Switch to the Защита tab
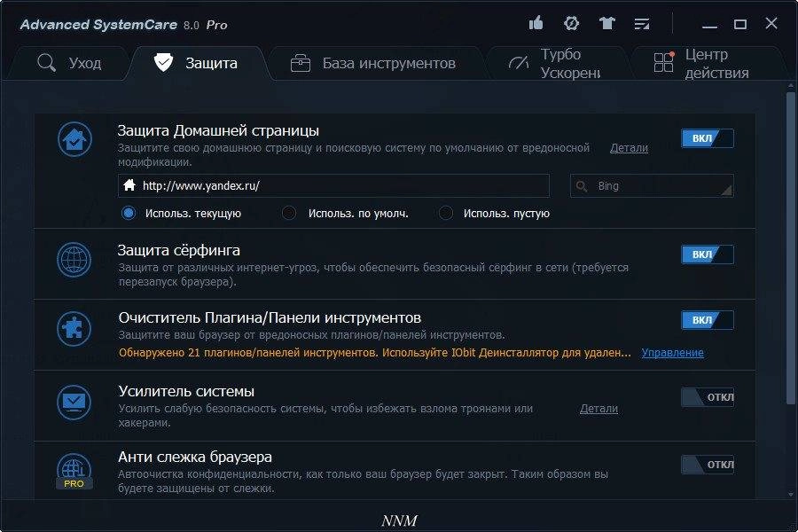Viewport: 798px width, 532px height. (199, 63)
